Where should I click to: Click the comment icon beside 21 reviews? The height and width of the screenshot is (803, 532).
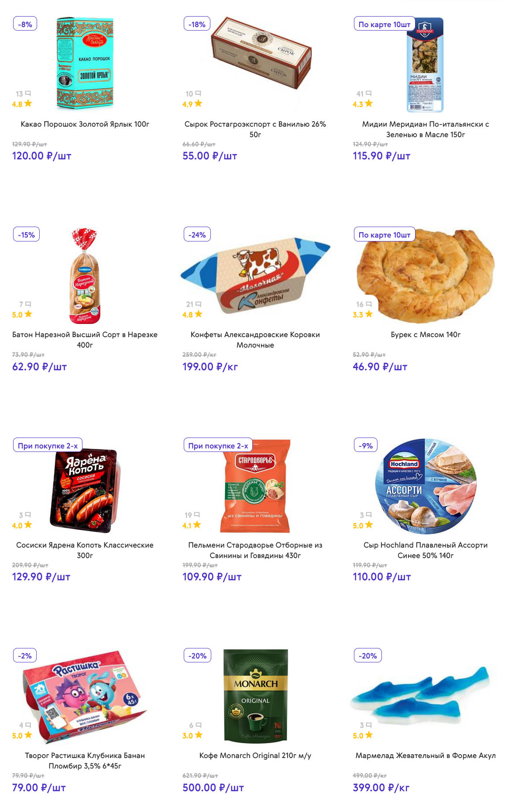click(199, 304)
